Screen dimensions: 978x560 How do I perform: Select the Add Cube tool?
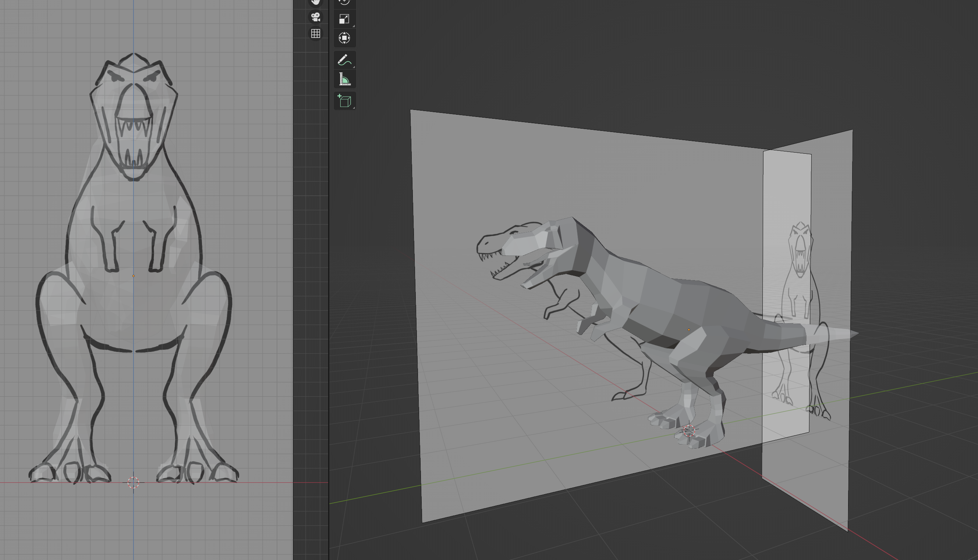click(x=344, y=101)
